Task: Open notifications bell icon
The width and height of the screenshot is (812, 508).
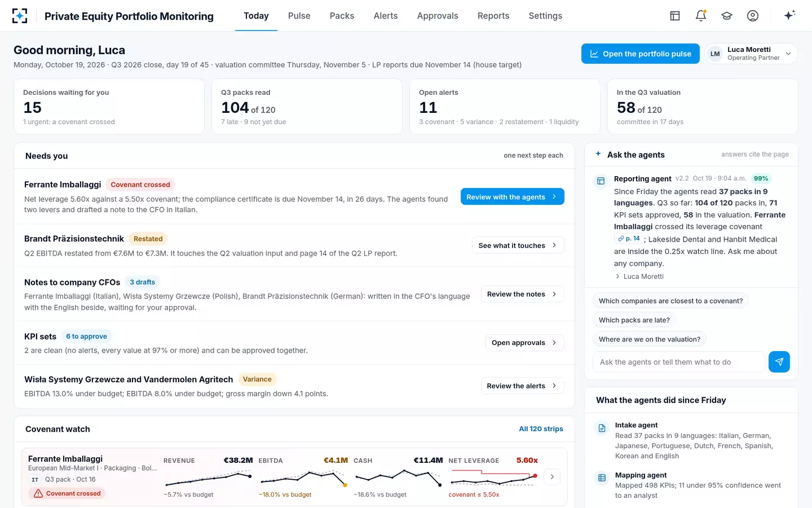Action: click(701, 16)
